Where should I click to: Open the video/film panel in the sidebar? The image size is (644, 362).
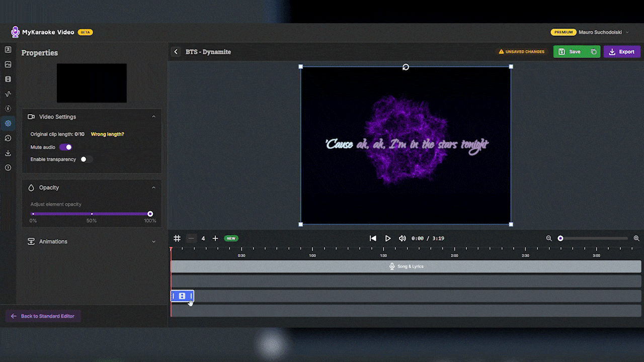coord(8,79)
